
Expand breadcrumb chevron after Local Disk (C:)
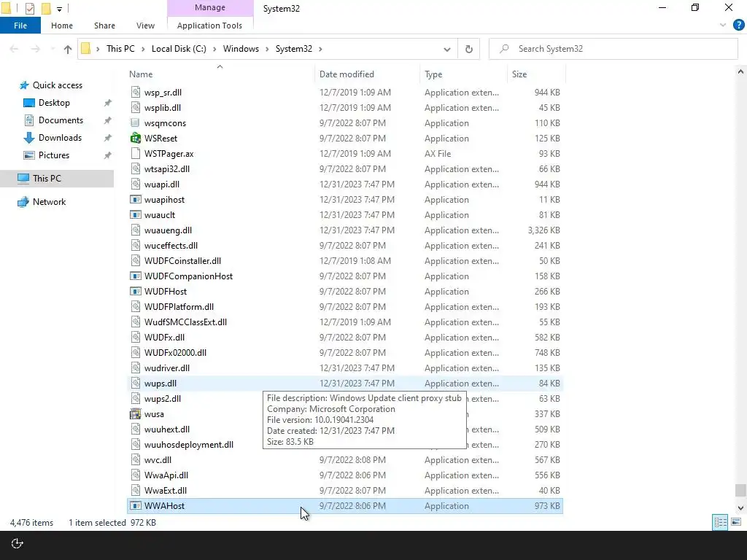click(x=215, y=49)
